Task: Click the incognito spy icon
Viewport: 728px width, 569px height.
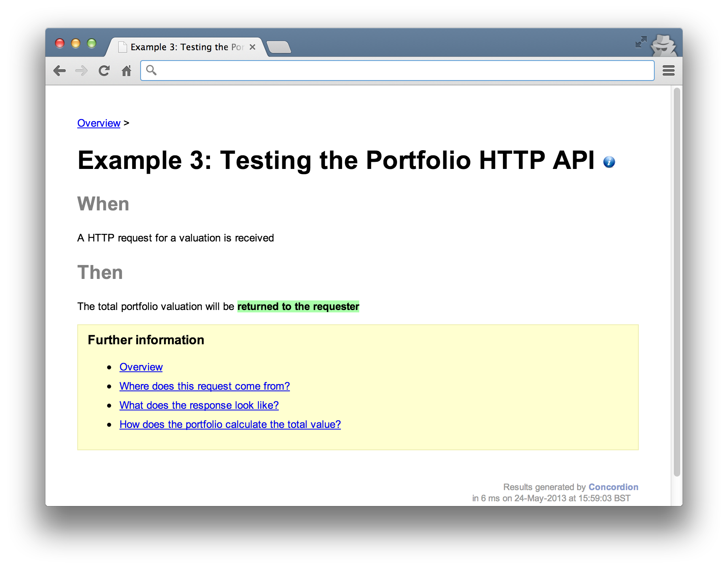Action: (663, 45)
